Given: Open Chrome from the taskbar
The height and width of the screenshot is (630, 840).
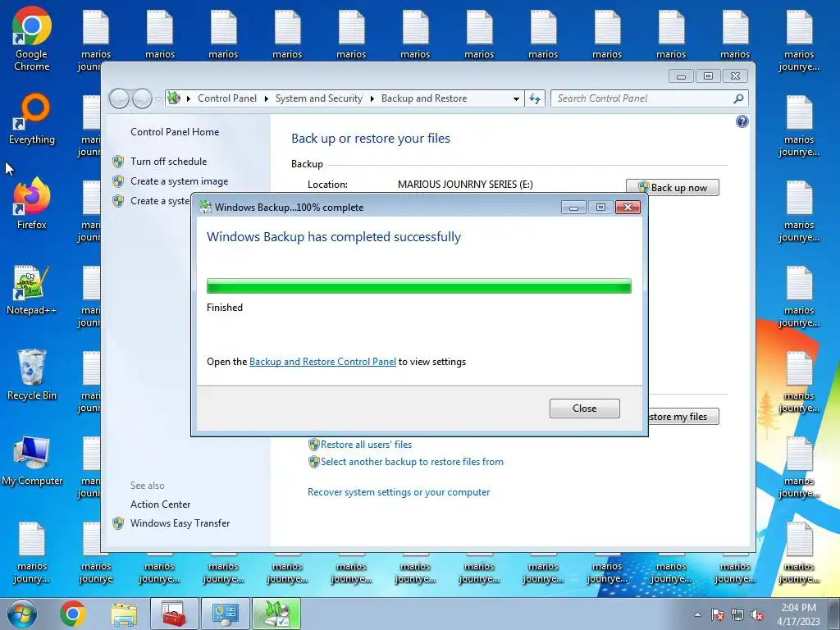Looking at the screenshot, I should [73, 614].
